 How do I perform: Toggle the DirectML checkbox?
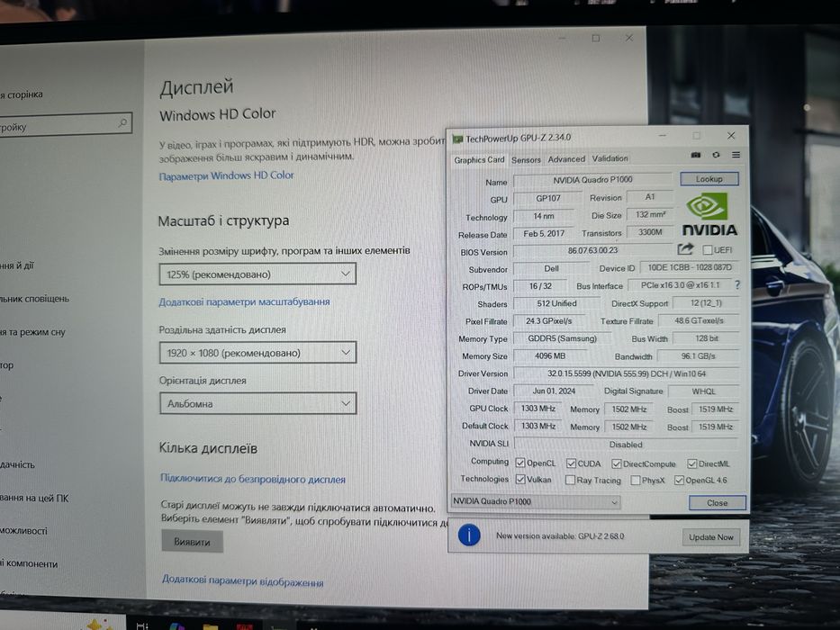click(691, 463)
